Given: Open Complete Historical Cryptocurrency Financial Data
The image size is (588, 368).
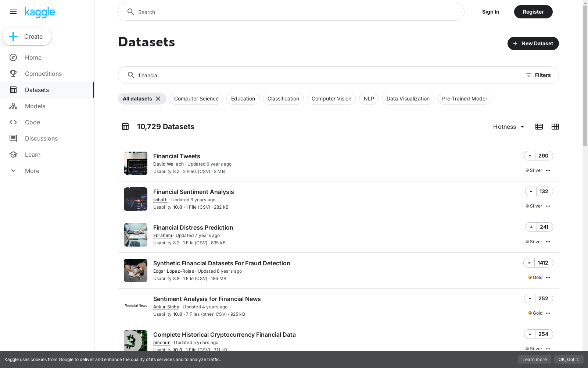Looking at the screenshot, I should pos(224,335).
